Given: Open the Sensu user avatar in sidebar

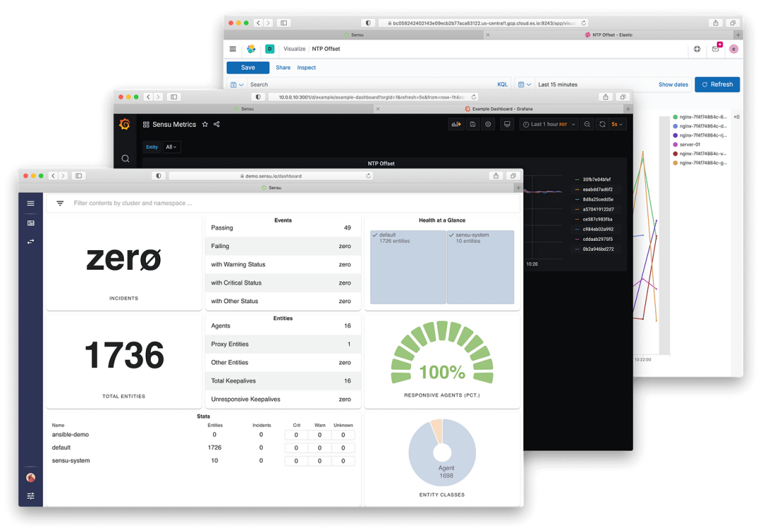Looking at the screenshot, I should [30, 477].
